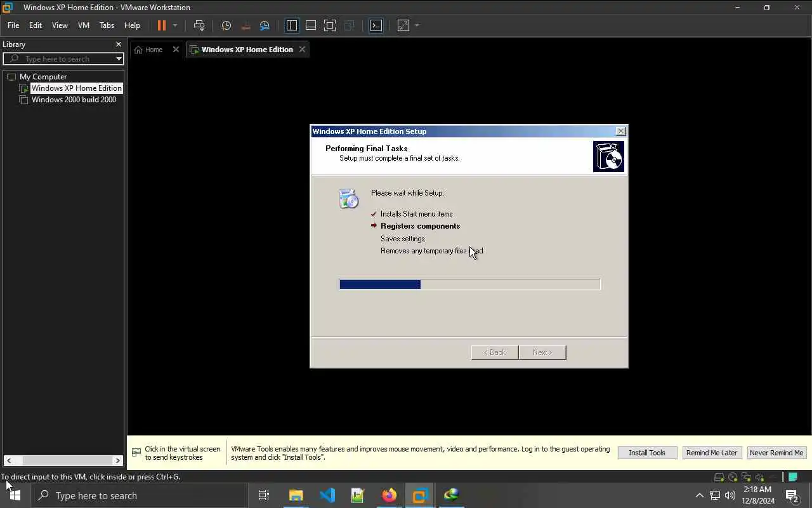Select My Computer in the library tree
The width and height of the screenshot is (812, 508).
(x=43, y=77)
